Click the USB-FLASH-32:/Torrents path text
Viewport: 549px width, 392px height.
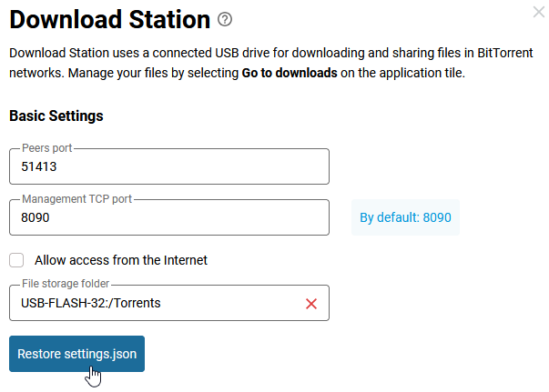click(91, 304)
